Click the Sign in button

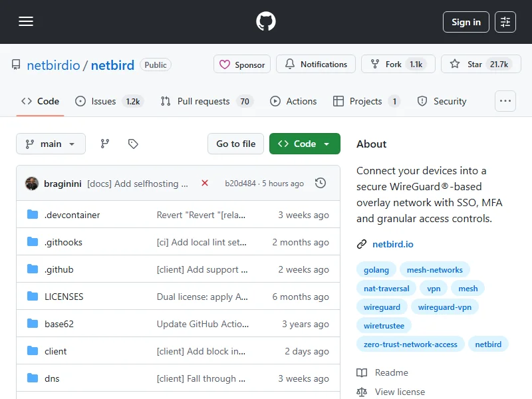click(x=465, y=22)
